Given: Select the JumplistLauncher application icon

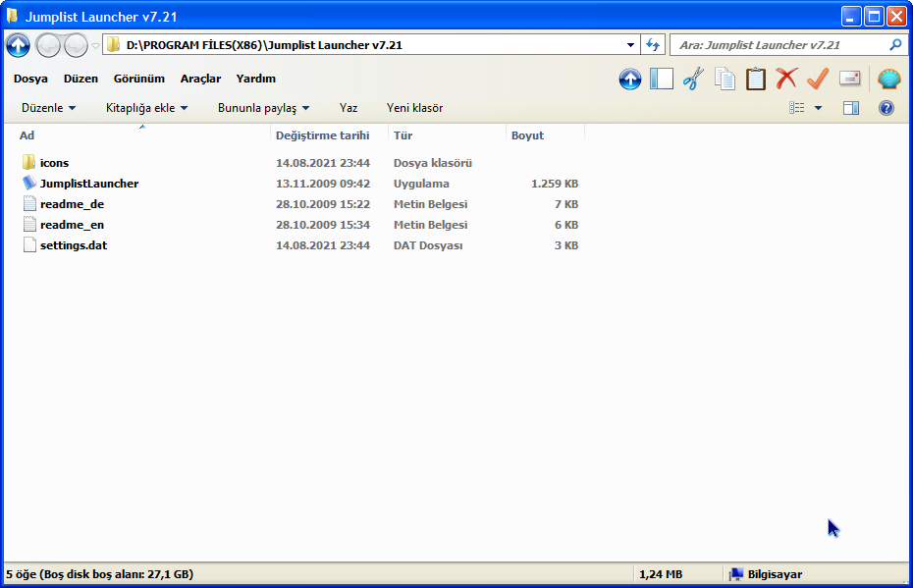Looking at the screenshot, I should click(29, 183).
